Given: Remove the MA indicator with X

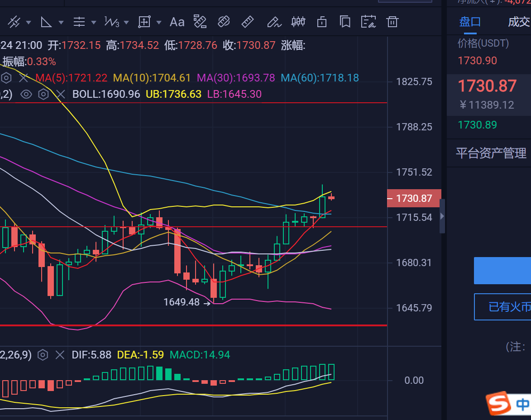Looking at the screenshot, I should pyautogui.click(x=24, y=78).
